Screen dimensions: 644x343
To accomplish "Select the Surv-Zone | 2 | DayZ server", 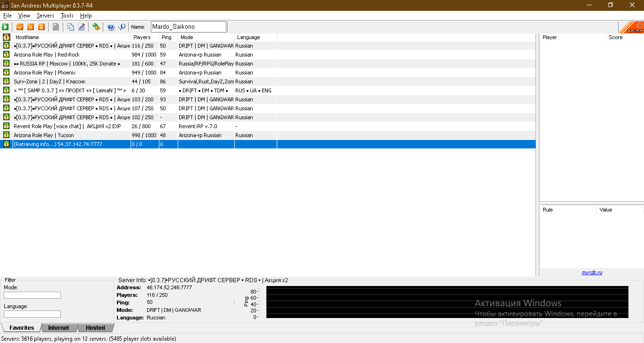I will tap(268, 82).
